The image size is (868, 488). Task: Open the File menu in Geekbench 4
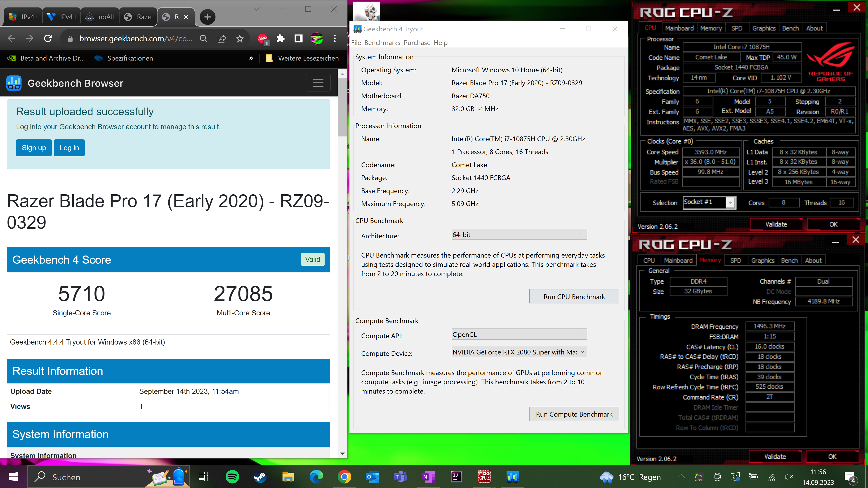356,43
